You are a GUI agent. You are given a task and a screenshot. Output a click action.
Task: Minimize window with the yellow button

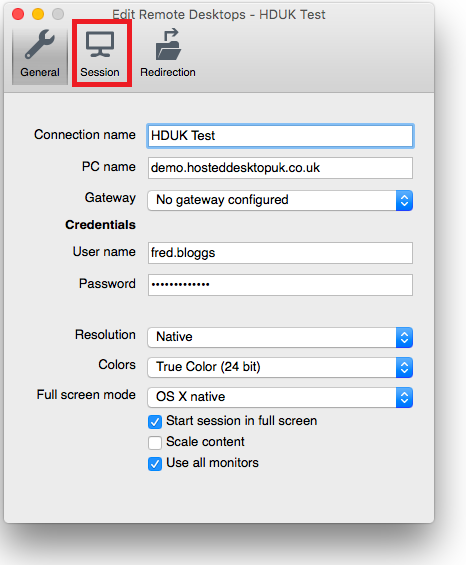click(x=38, y=14)
